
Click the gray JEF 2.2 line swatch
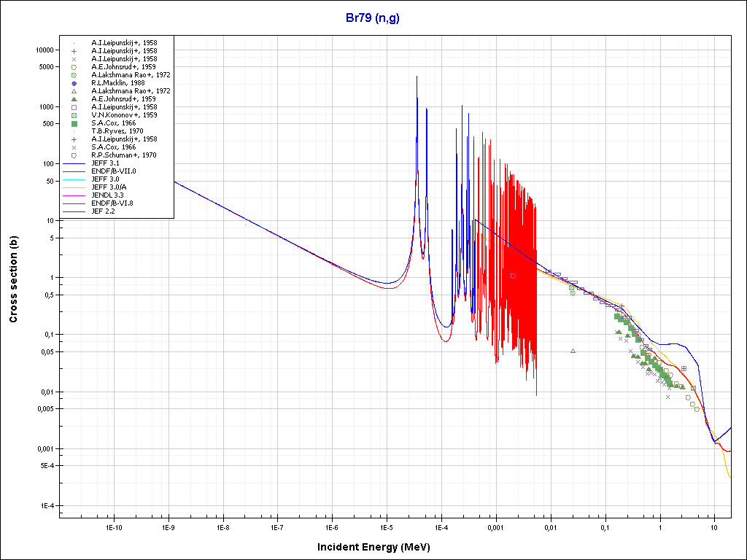click(x=74, y=211)
